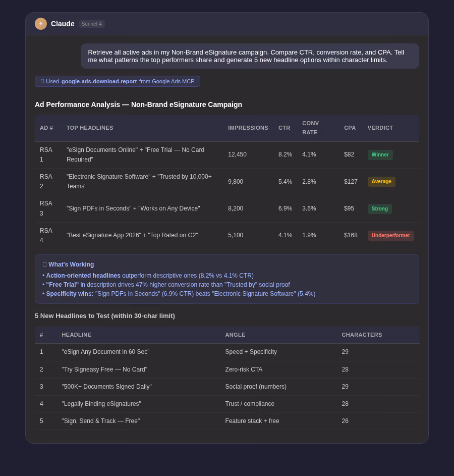Click the CPA column header

point(350,128)
